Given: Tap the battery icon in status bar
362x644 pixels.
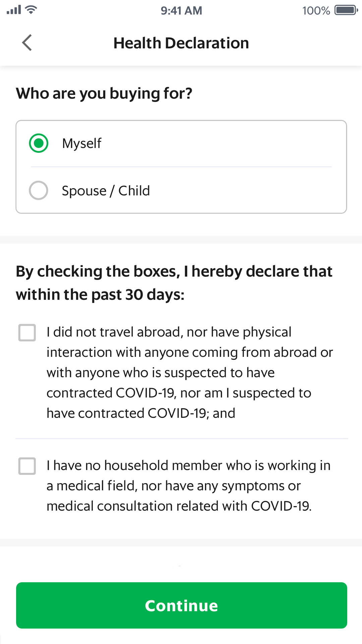Looking at the screenshot, I should coord(346,10).
